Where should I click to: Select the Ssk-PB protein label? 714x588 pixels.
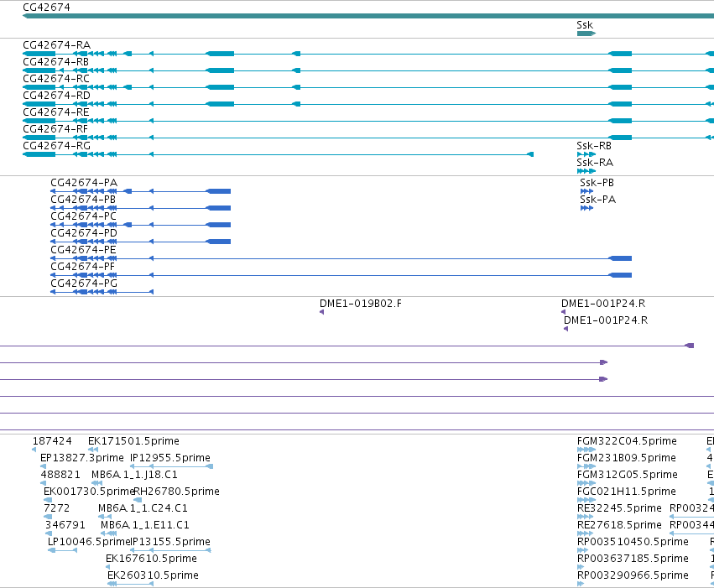pyautogui.click(x=597, y=183)
